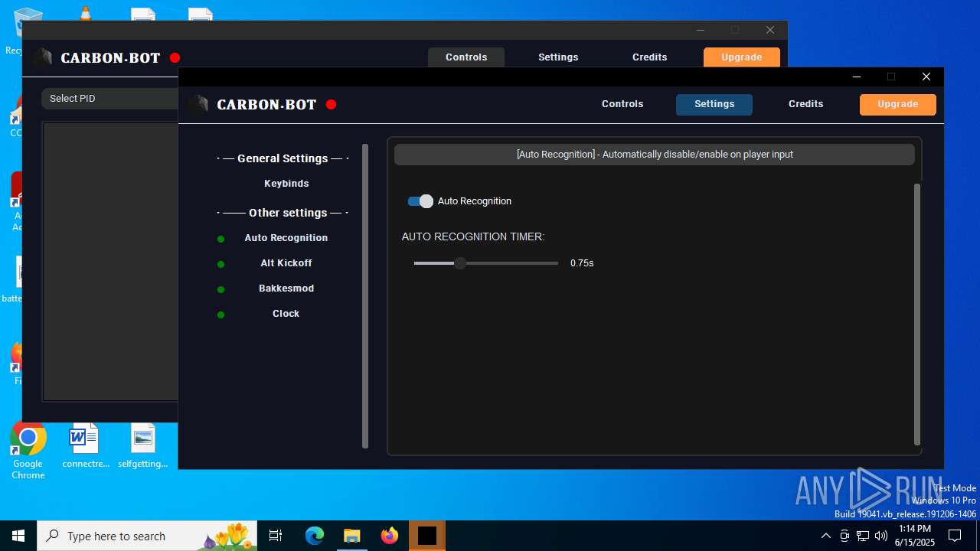
Task: Open Google Chrome desktop shortcut
Action: pos(28,452)
